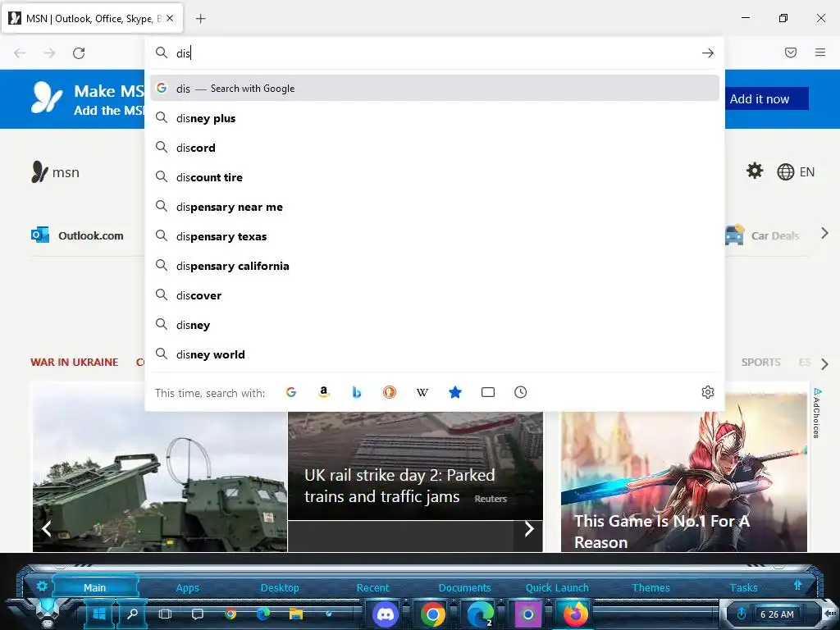
Task: Click the 6 26 AM clock
Action: [x=777, y=614]
